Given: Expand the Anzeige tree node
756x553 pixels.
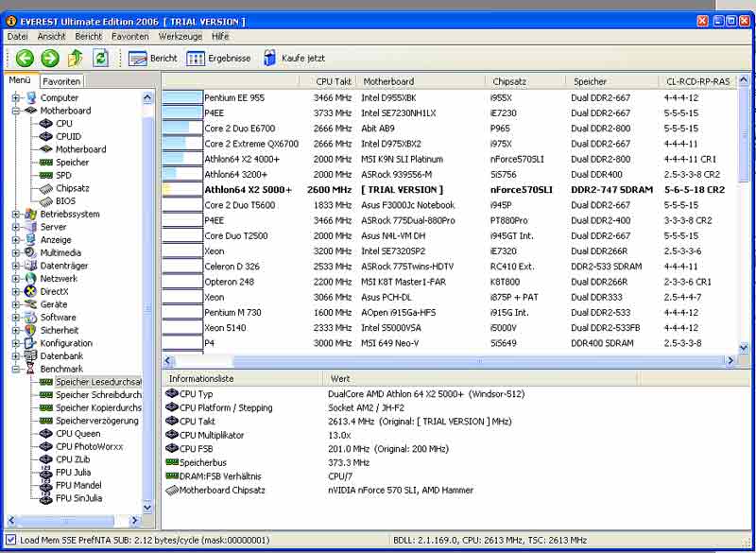Looking at the screenshot, I should pos(16,240).
